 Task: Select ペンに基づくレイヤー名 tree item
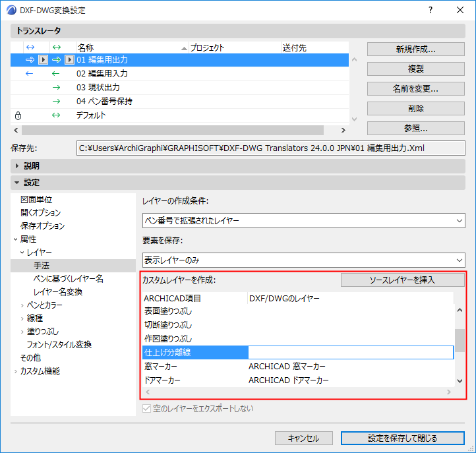pyautogui.click(x=69, y=279)
